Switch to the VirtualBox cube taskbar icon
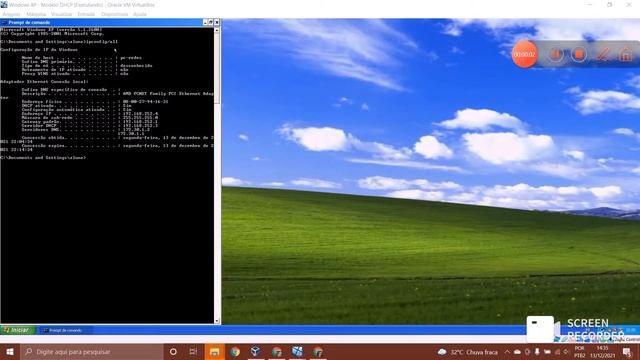Image resolution: width=640 pixels, height=360 pixels. [x=256, y=351]
